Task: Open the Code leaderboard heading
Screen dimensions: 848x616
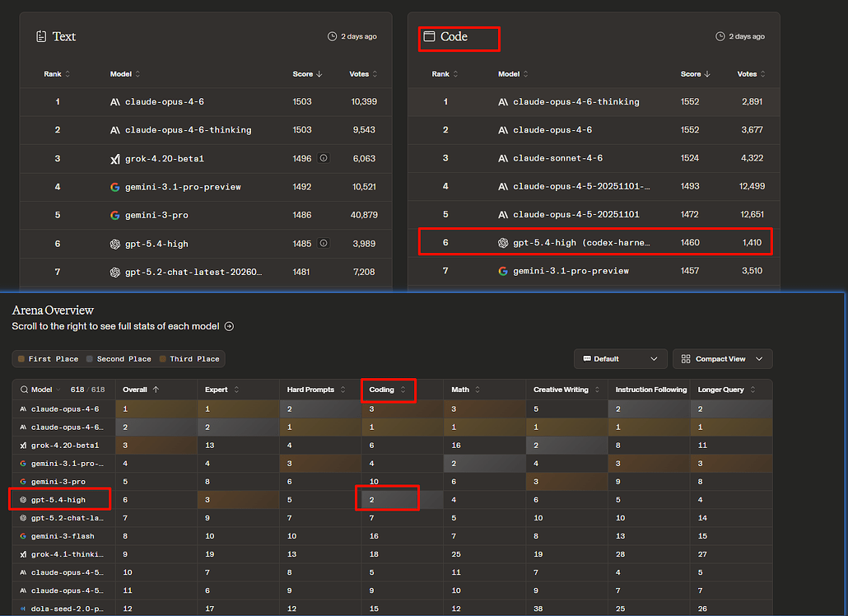Action: point(454,36)
